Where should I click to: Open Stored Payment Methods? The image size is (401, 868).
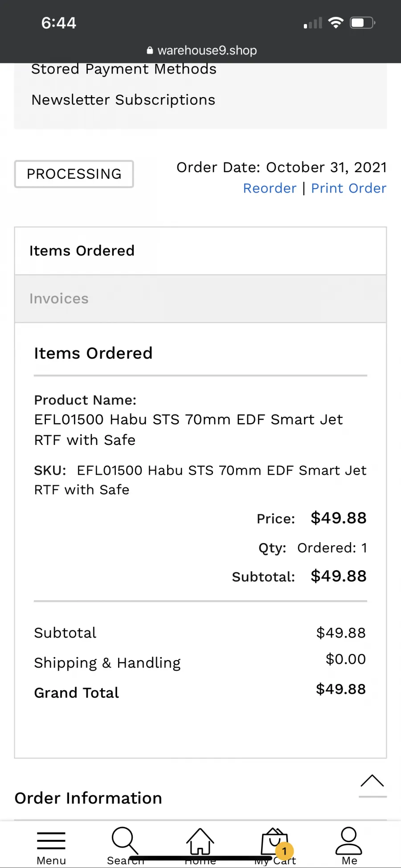coord(124,69)
